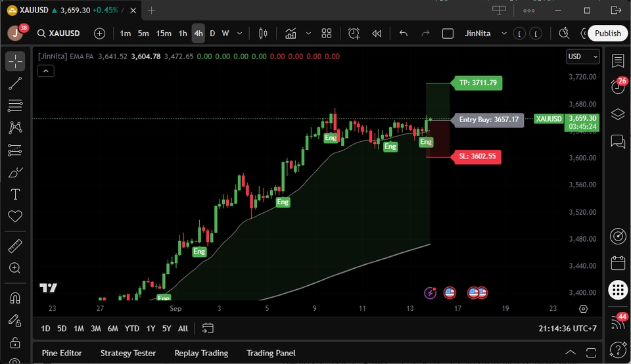Screen dimensions: 631x364
Task: Switch to the Strategy Tester tab
Action: click(x=128, y=353)
